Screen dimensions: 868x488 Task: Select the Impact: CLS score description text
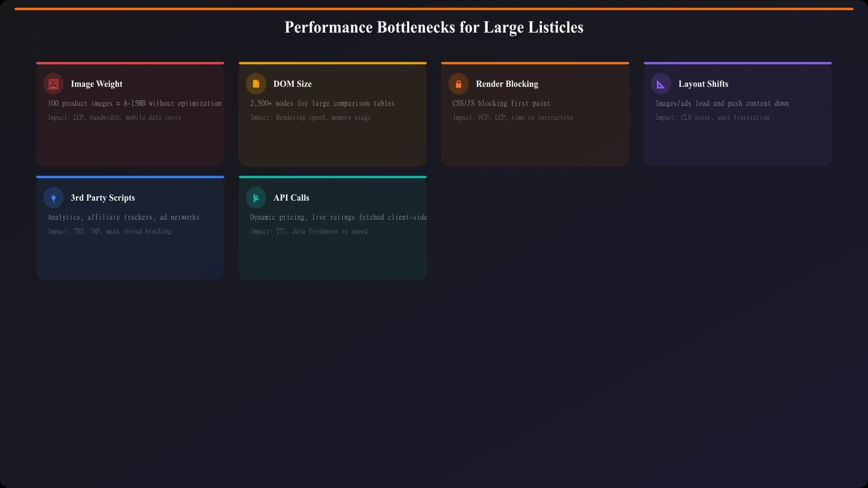point(713,117)
